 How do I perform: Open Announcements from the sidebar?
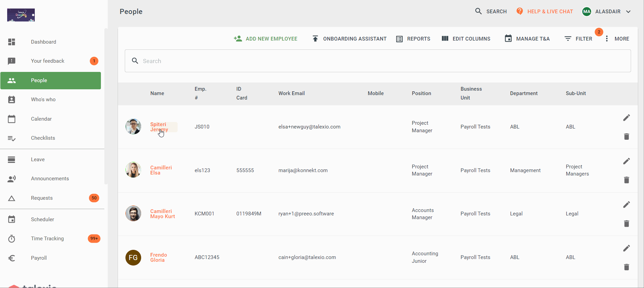[51, 179]
